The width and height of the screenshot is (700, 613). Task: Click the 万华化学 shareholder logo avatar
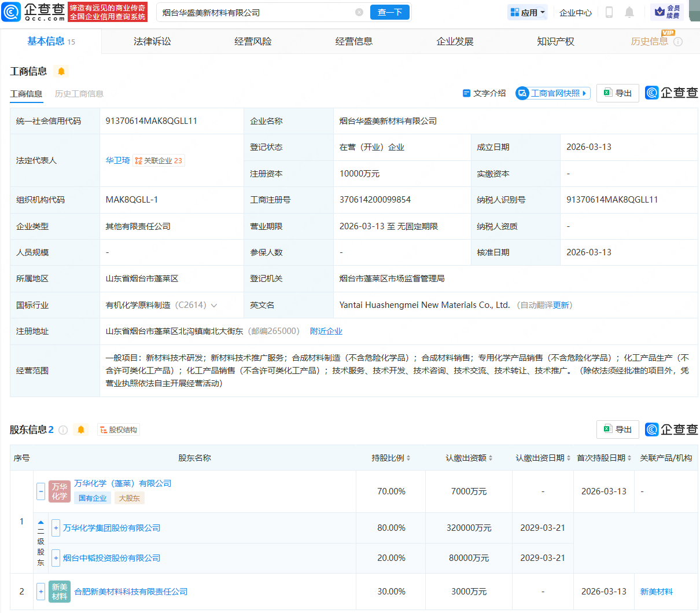[x=59, y=491]
